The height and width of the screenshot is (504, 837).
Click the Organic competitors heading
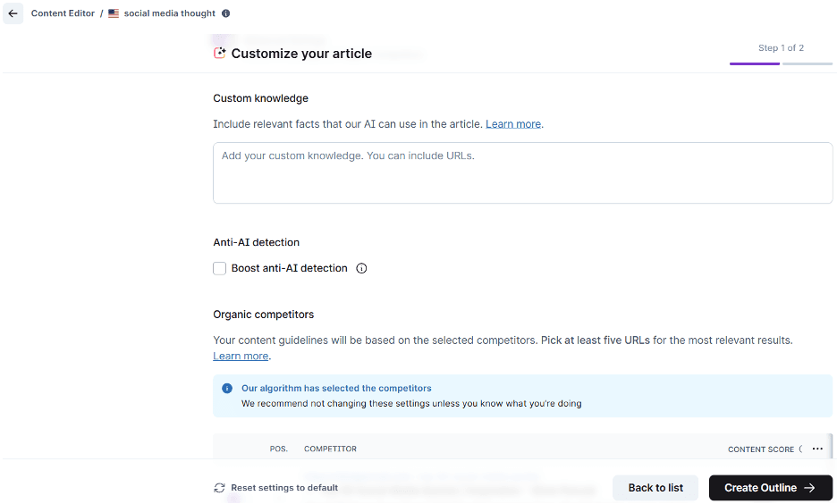263,315
